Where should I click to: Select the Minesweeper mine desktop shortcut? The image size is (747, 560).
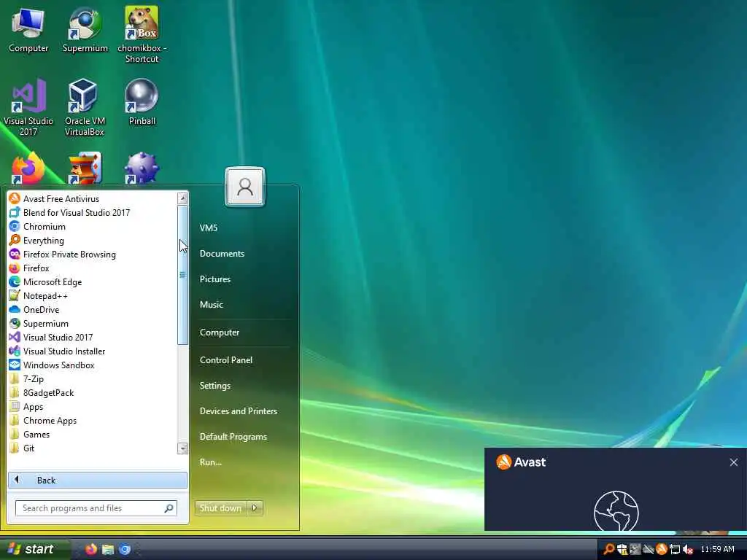pos(142,168)
